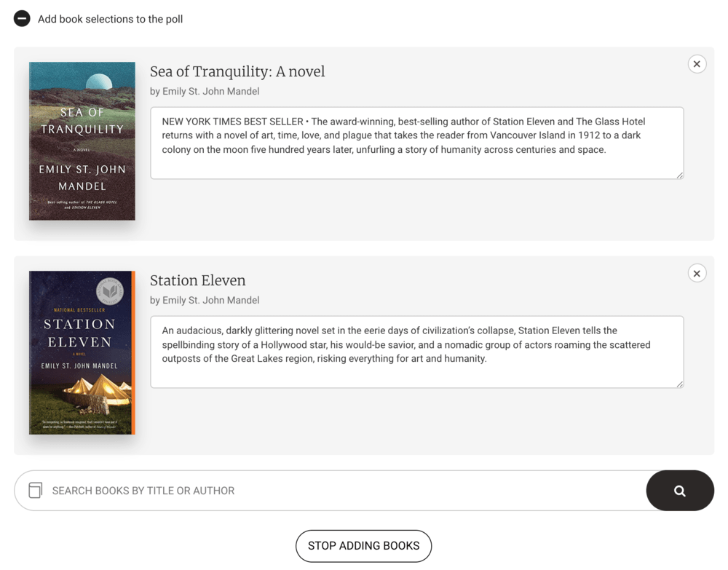
Task: Collapse the Add book selections section
Action: coord(22,19)
